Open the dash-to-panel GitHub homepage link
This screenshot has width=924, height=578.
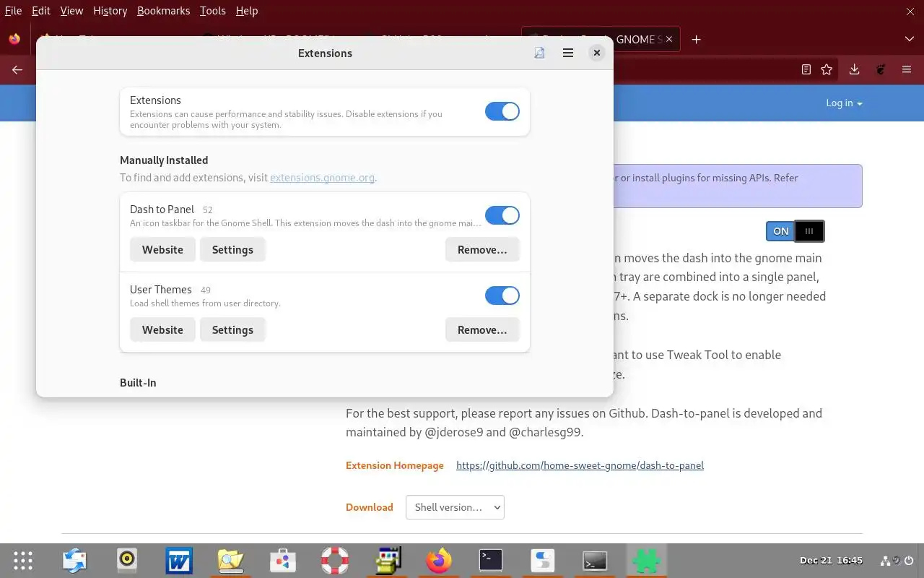[x=580, y=465]
